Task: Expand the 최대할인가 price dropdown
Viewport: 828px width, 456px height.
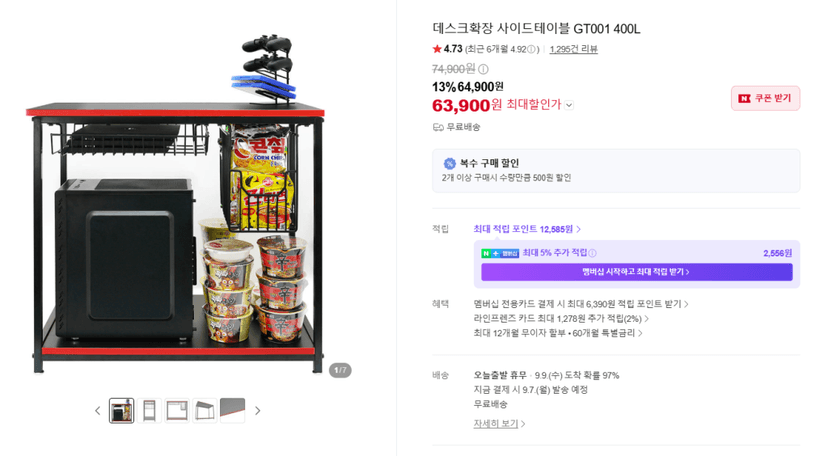Action: pyautogui.click(x=569, y=105)
